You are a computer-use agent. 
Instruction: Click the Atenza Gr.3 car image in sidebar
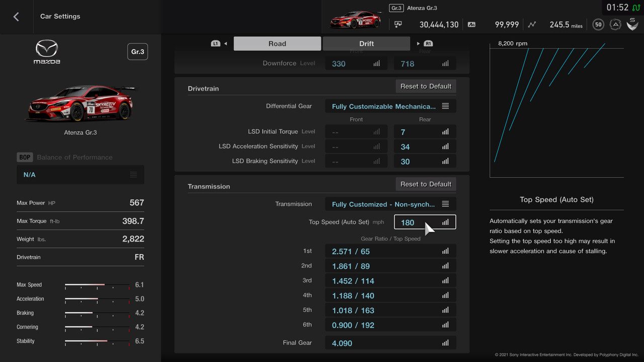[80, 103]
